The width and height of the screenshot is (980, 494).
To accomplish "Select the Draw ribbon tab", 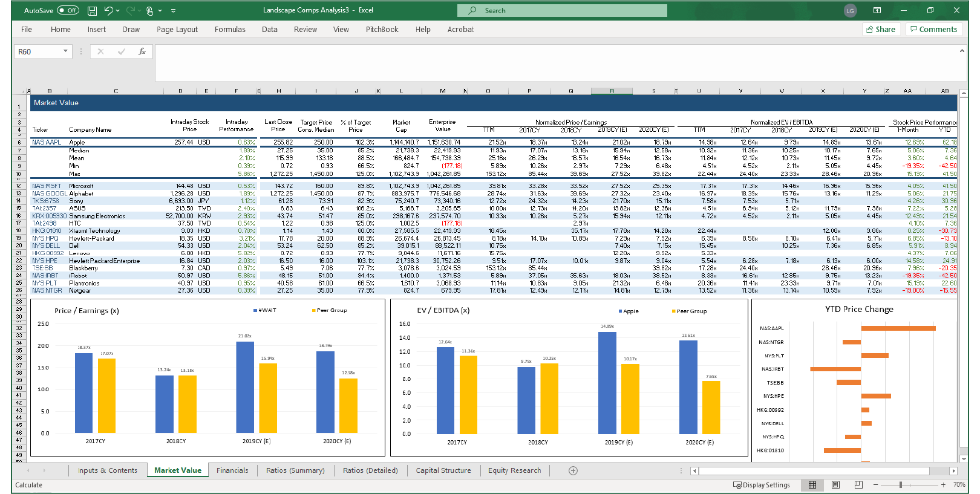I will 131,29.
